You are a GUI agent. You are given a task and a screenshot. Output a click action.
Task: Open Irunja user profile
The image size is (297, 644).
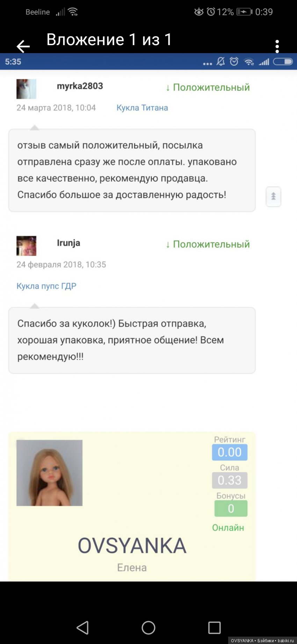click(x=68, y=243)
